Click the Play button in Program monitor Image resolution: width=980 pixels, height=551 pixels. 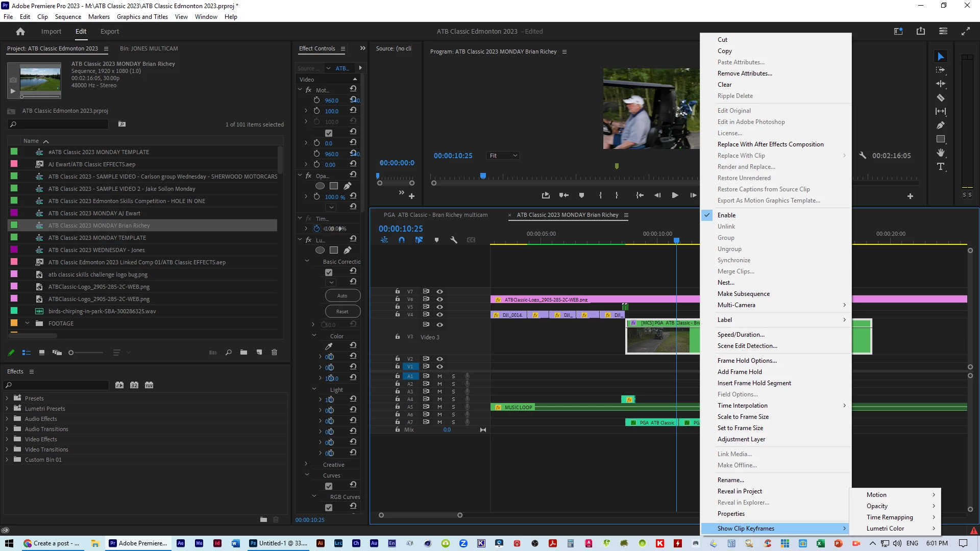click(675, 195)
